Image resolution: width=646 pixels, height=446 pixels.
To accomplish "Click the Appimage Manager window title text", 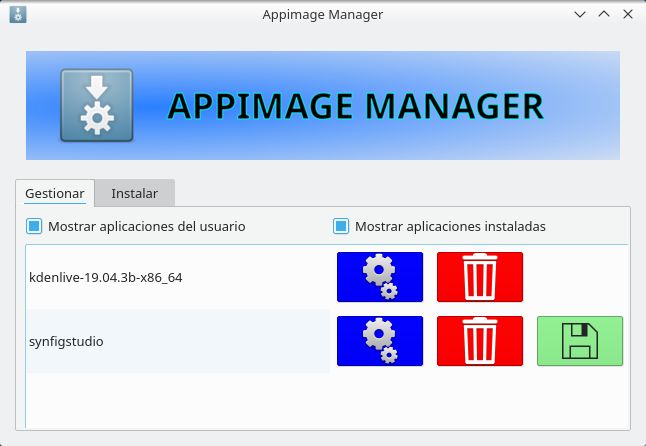I will tap(322, 15).
